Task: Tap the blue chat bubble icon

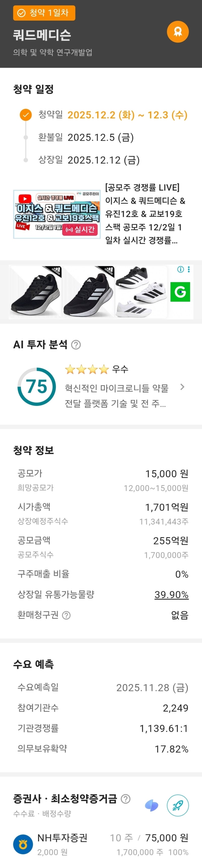Action: tap(151, 806)
